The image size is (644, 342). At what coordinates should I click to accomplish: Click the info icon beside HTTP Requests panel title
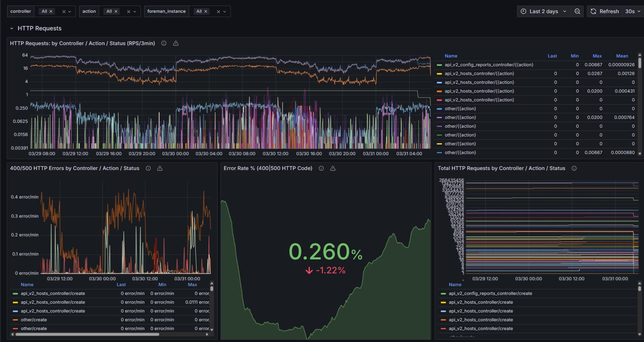[x=164, y=43]
